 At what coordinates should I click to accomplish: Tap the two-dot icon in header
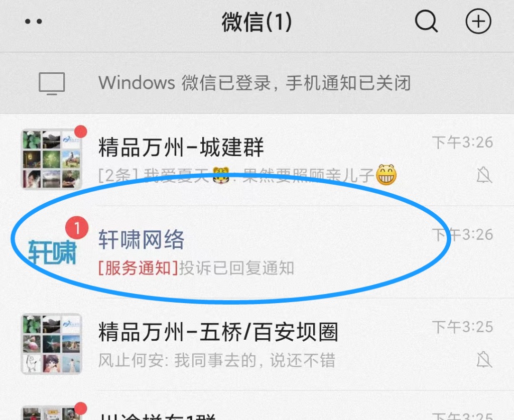coord(34,22)
